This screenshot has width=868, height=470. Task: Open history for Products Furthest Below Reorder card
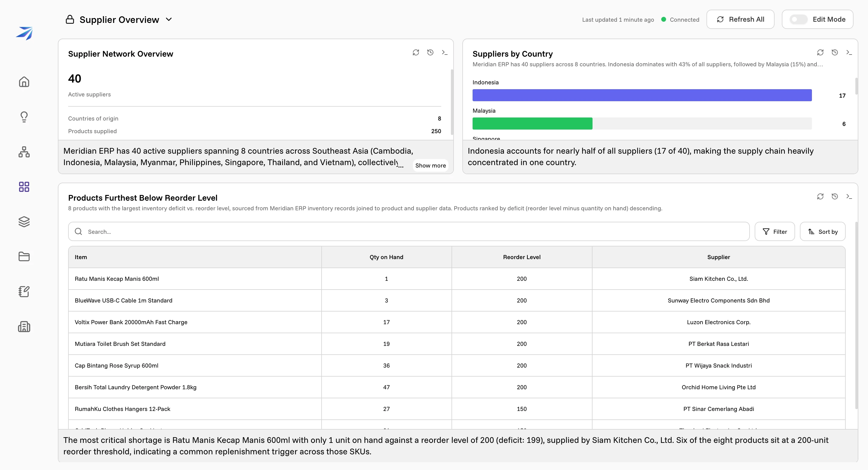835,196
